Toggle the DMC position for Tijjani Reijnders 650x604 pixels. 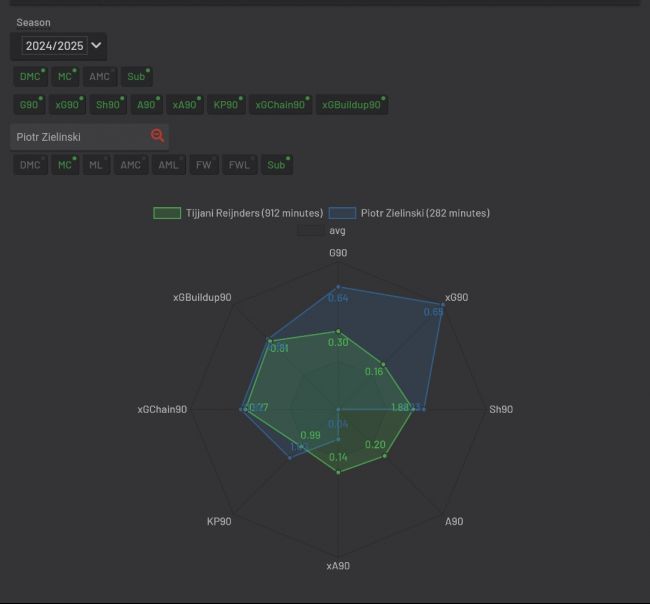click(30, 77)
